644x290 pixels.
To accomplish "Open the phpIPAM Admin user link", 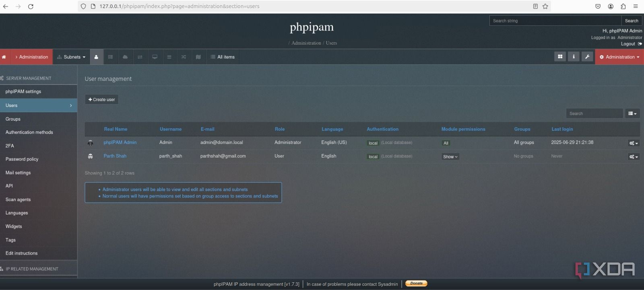I will tap(120, 142).
